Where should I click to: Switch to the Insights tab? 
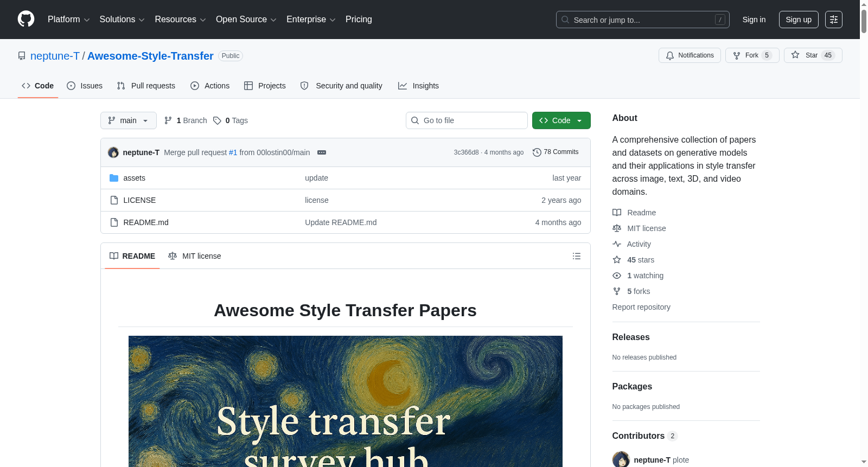418,86
